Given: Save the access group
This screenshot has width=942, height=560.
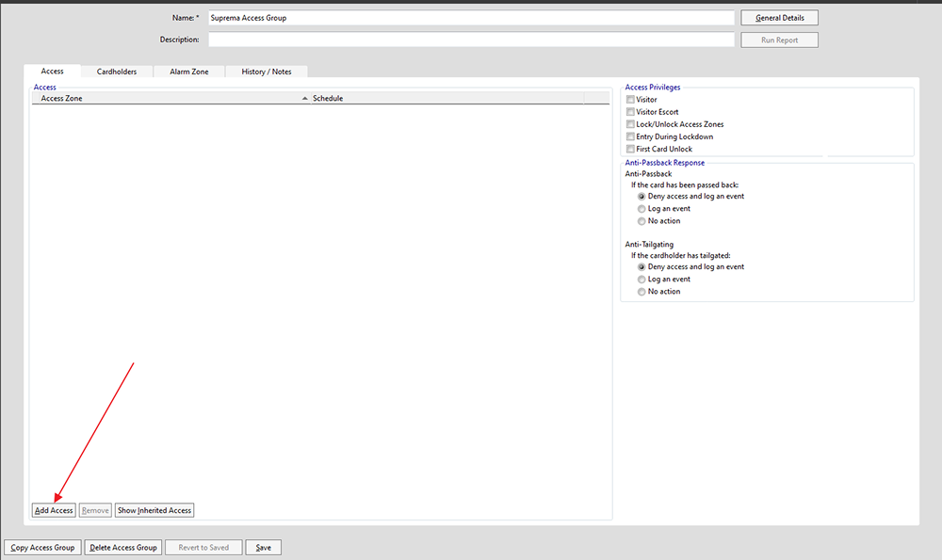Looking at the screenshot, I should 263,548.
